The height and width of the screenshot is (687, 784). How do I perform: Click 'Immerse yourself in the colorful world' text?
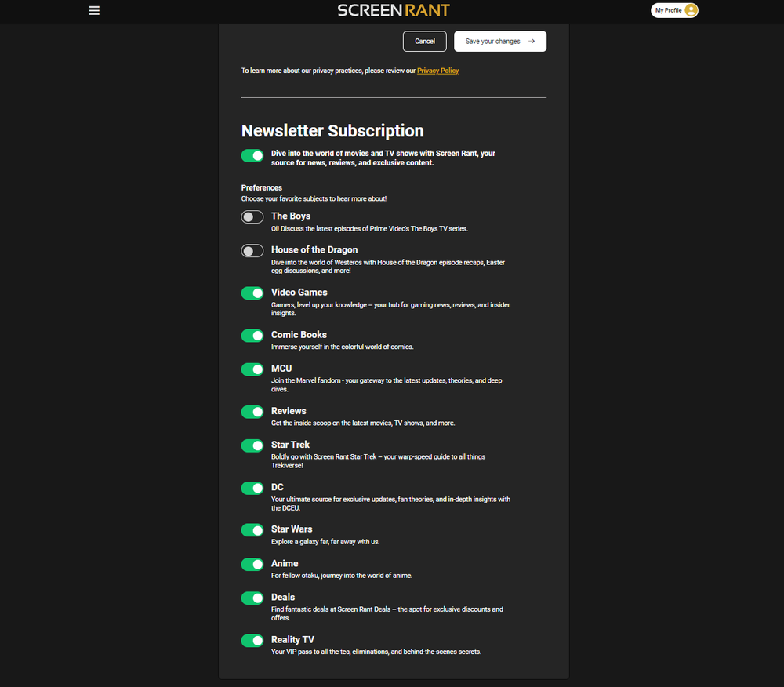click(x=342, y=347)
